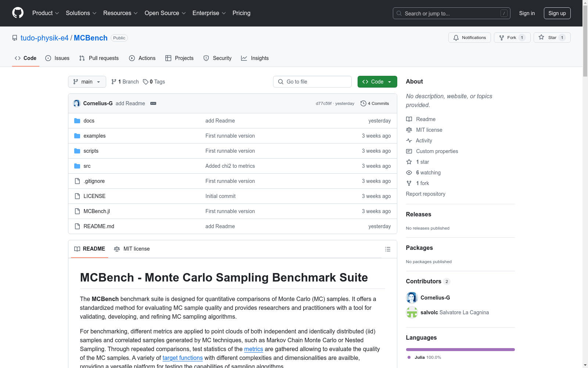Click the star icon beside 1 star
The width and height of the screenshot is (588, 368).
tap(409, 162)
